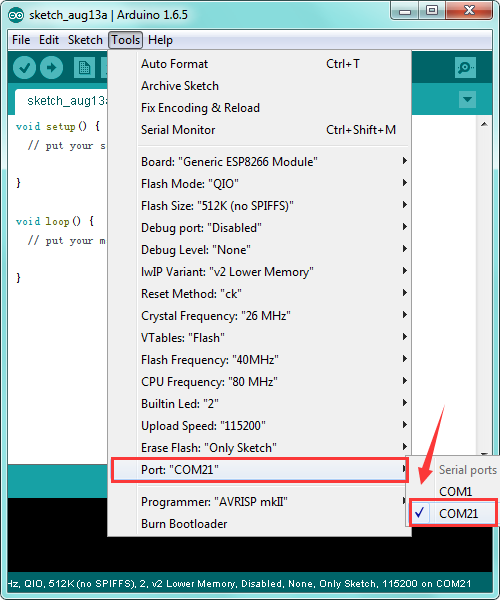Open the Sketch menu
The height and width of the screenshot is (600, 500).
[85, 40]
